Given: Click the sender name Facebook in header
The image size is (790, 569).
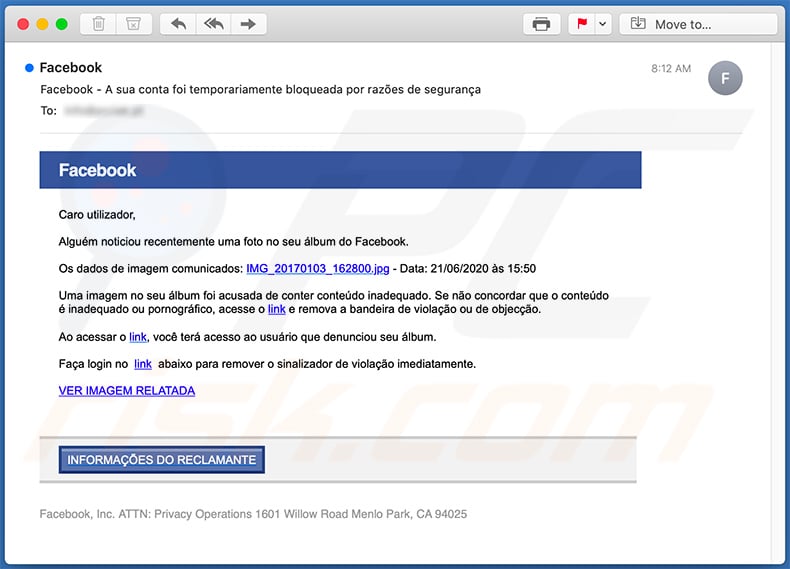Looking at the screenshot, I should [71, 68].
